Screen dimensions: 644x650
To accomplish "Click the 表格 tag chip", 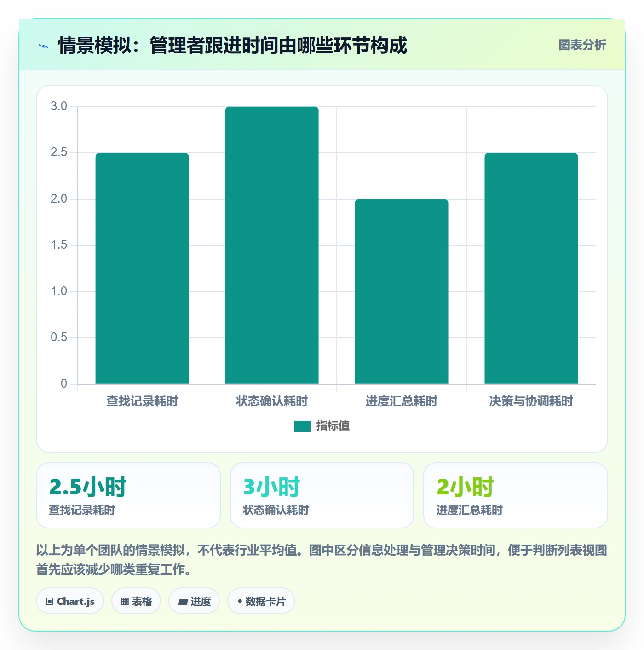I will 136,601.
